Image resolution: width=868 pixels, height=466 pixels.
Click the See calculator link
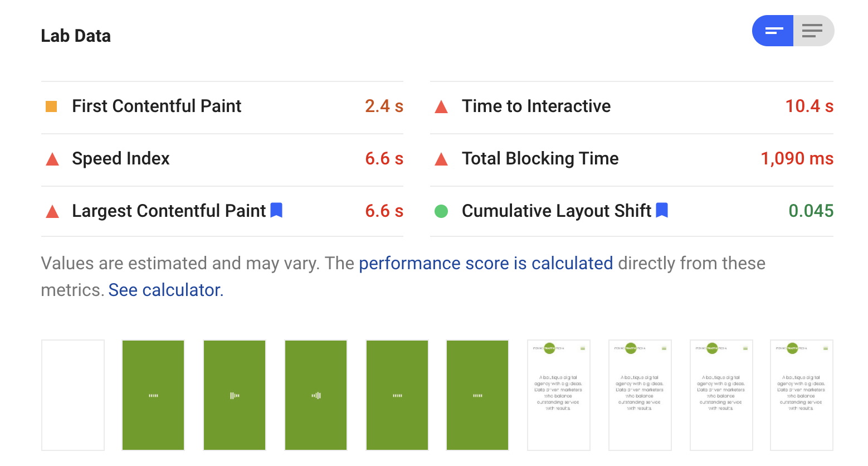coord(165,290)
